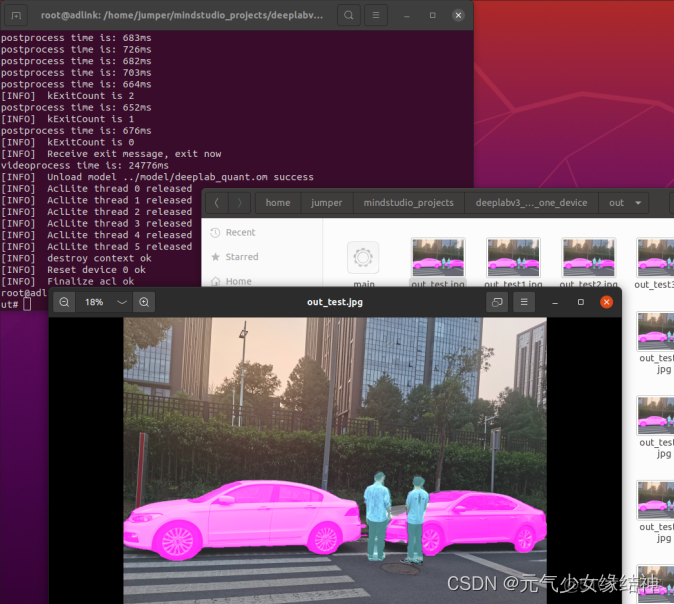674x604 pixels.
Task: Close the terminal window
Action: point(458,15)
